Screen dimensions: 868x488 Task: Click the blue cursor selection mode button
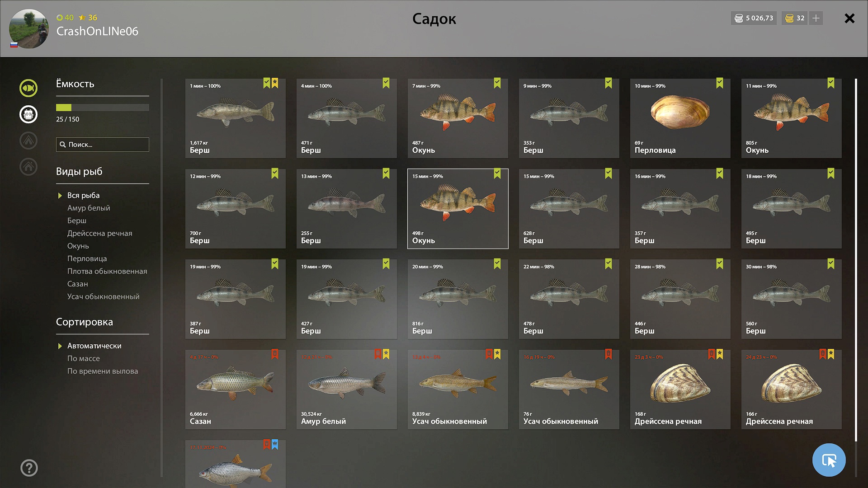pyautogui.click(x=829, y=460)
